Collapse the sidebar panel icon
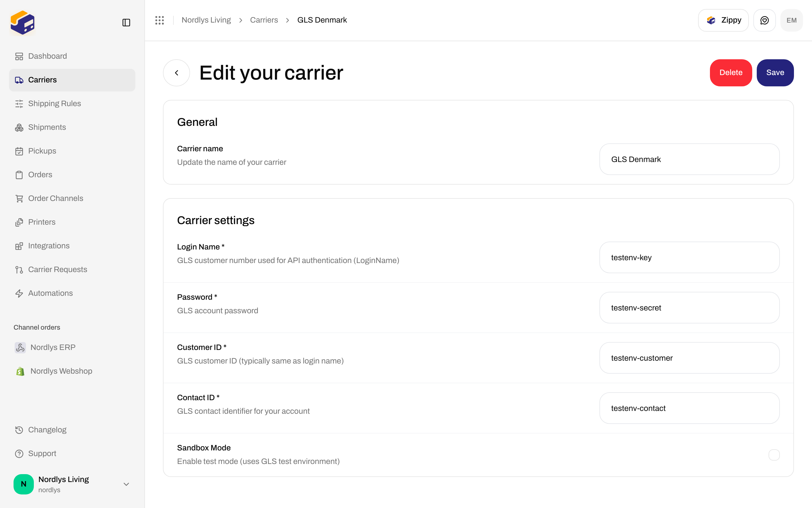 pos(126,23)
